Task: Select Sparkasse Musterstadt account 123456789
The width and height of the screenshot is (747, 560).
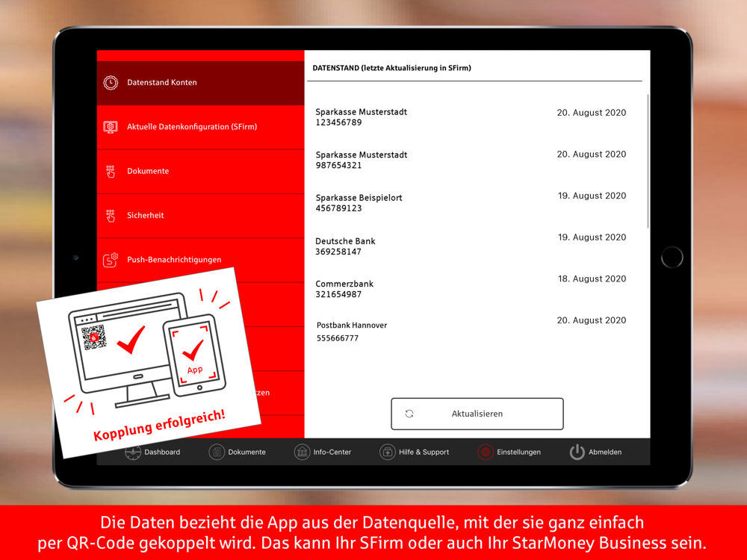Action: coord(471,117)
